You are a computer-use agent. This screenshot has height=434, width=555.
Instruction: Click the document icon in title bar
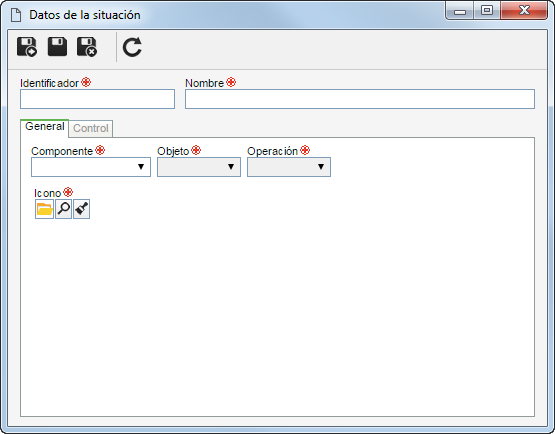pyautogui.click(x=16, y=15)
